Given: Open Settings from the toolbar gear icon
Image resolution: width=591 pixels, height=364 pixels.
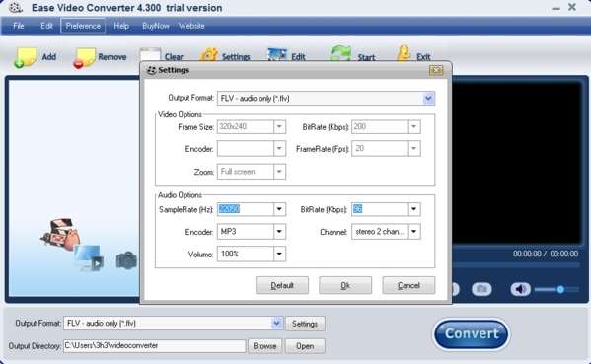Looking at the screenshot, I should (x=209, y=55).
